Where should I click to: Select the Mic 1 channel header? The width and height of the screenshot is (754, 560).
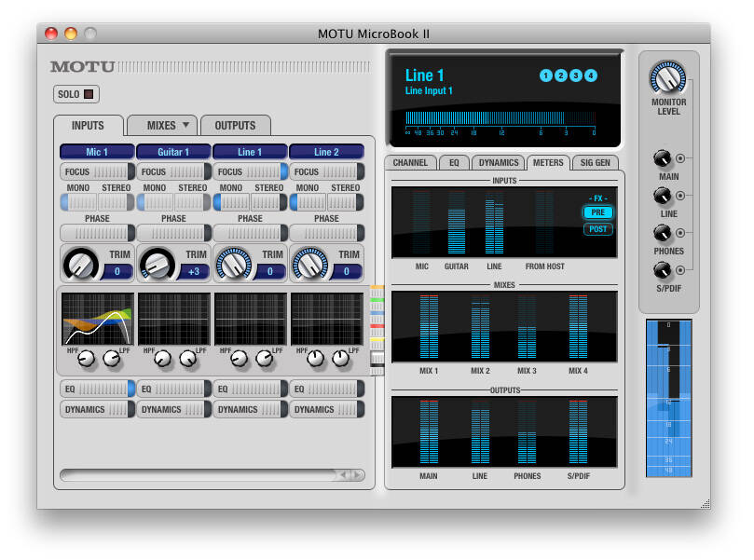click(97, 152)
